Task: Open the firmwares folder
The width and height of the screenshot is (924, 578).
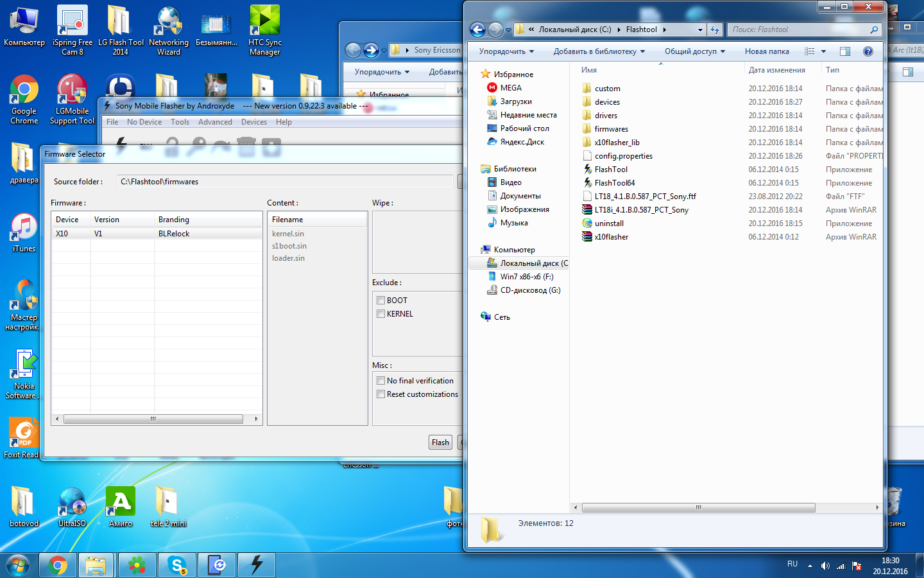Action: [x=611, y=129]
